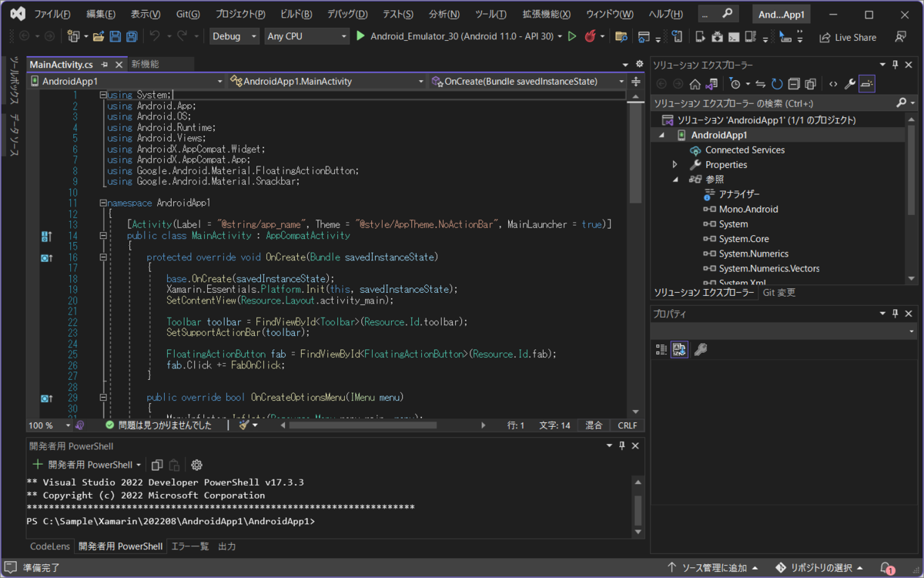Click the 混合 indentation indicator
This screenshot has height=578, width=924.
tap(594, 425)
